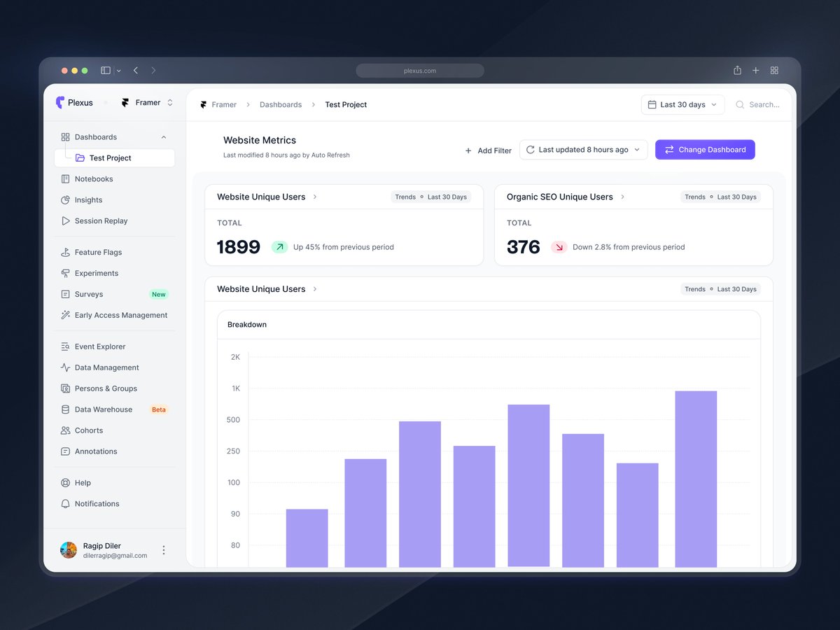Click the New badge beside Surveys
Screen dimensions: 840x630
[x=159, y=295]
